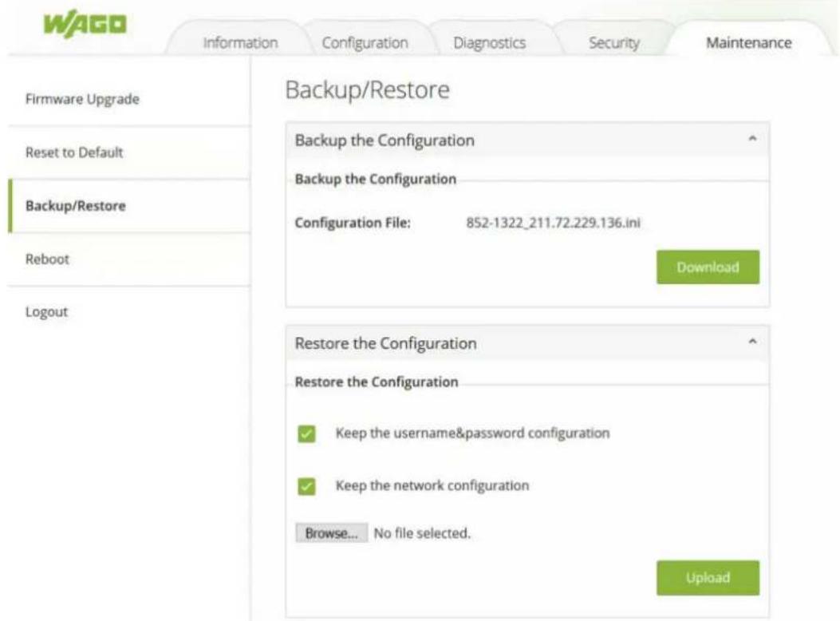Open the Reboot page
Viewport: 840px width, 621px height.
tap(128, 259)
